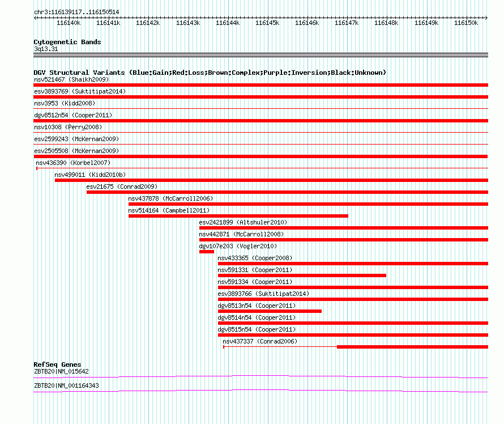Select nsv591331 (Cooper2011) label

point(255,270)
